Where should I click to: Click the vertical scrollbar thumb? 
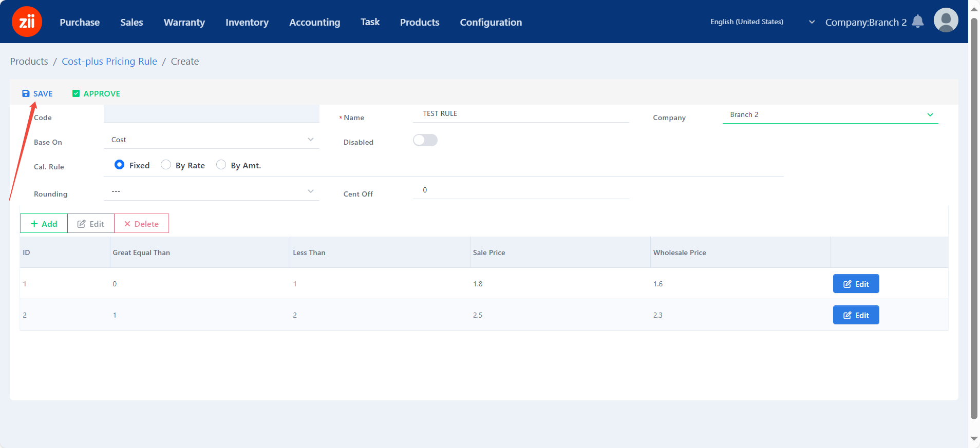coord(974,218)
